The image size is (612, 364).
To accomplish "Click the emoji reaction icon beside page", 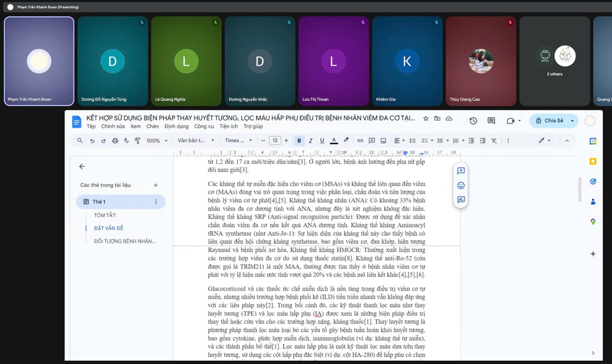I will point(461,185).
